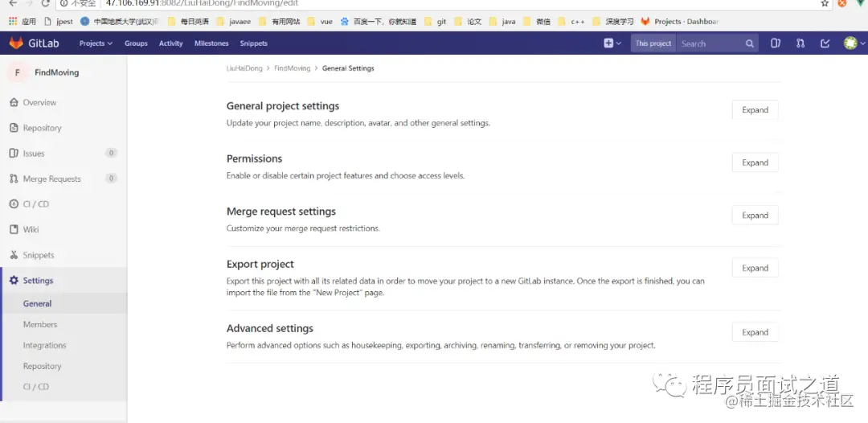
Task: Click the Snippets scissors icon
Action: (x=14, y=255)
